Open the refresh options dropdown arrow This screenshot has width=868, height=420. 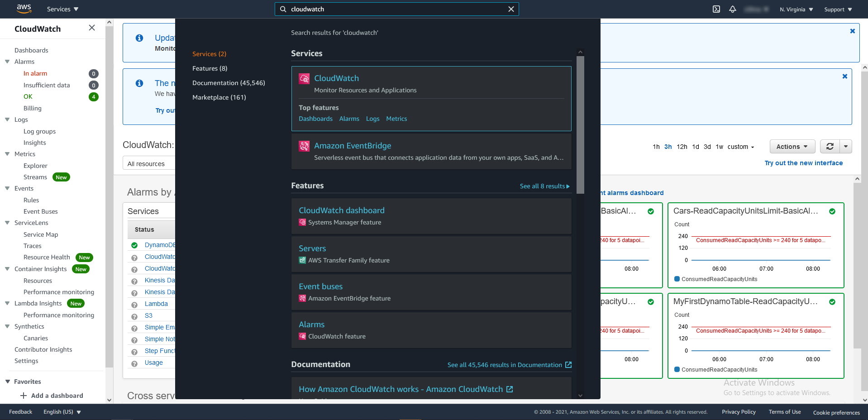[846, 147]
